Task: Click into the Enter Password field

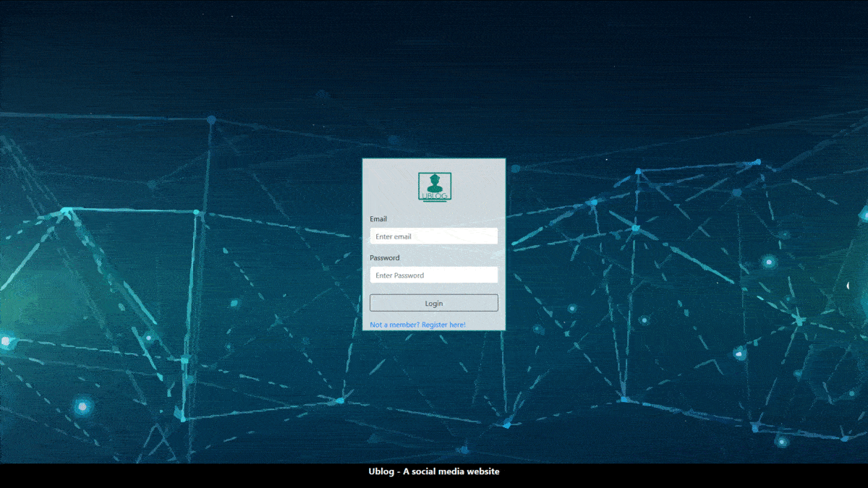Action: pos(433,275)
